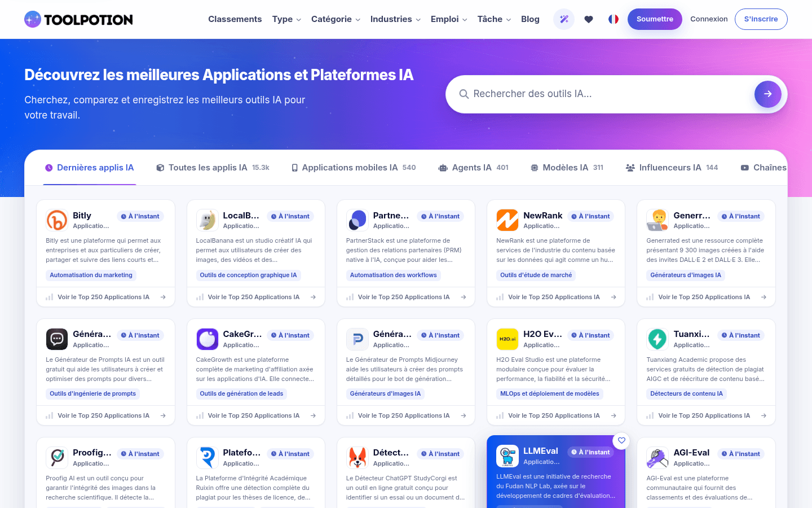Viewport: 812px width, 508px height.
Task: Select the Dernières applis IA tab
Action: (x=90, y=168)
